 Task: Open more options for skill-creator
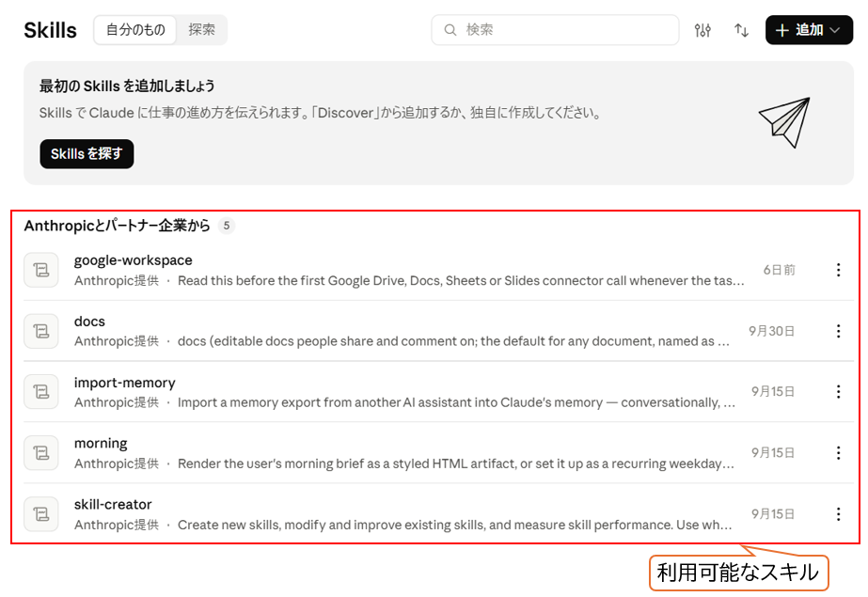point(838,514)
